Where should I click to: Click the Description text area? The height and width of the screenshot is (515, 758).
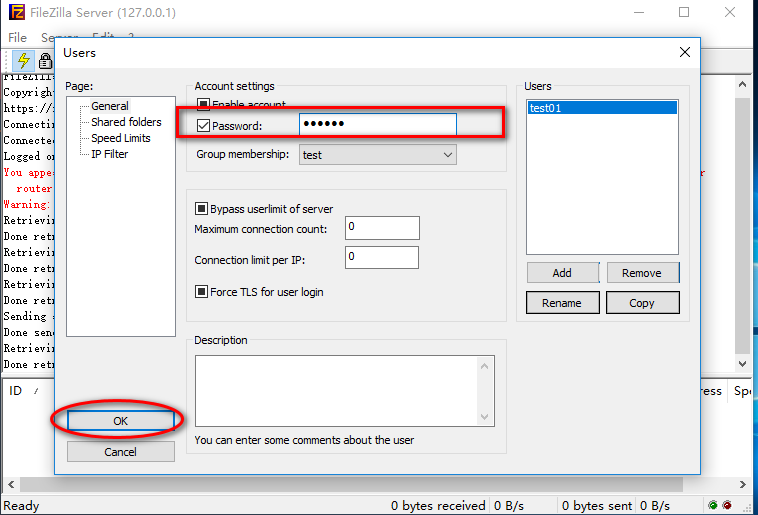[336, 391]
